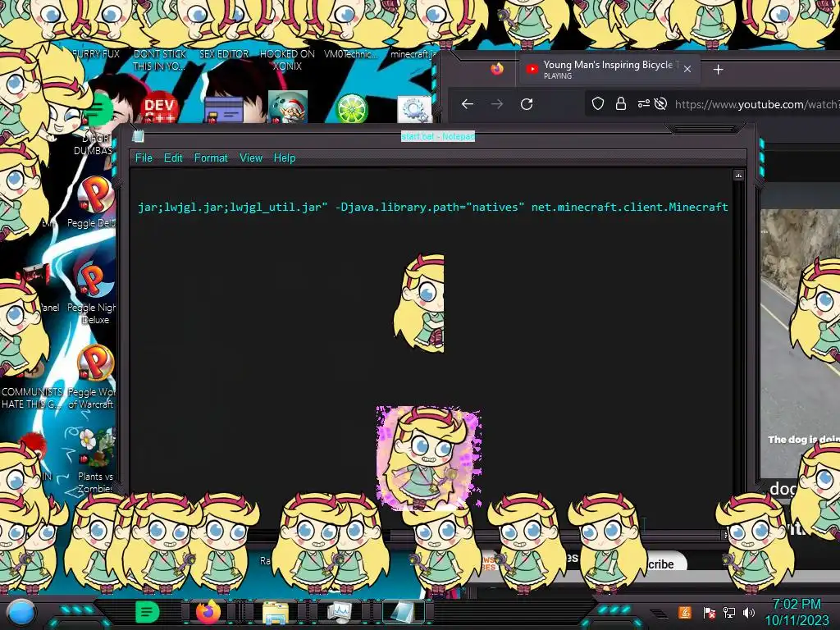Click the Minecraft launch command text line
The image size is (840, 630).
tap(433, 207)
